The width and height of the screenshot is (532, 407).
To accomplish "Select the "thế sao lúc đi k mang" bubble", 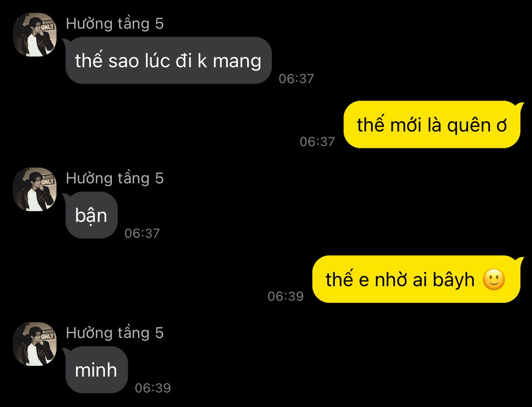I will pyautogui.click(x=168, y=60).
